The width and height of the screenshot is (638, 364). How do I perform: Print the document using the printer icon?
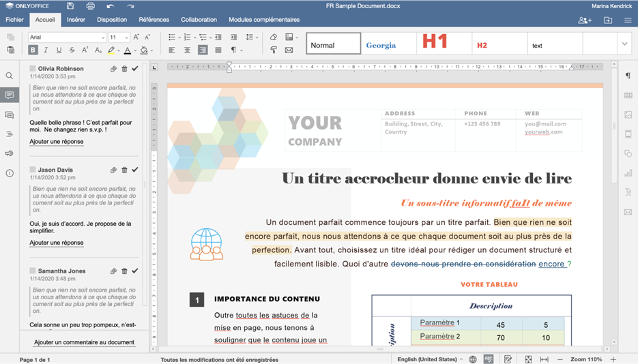tap(90, 5)
